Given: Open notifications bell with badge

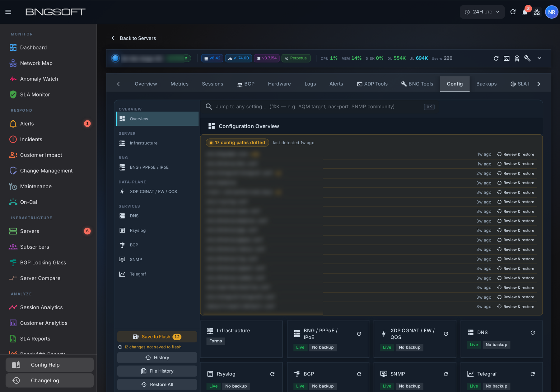Looking at the screenshot, I should [x=525, y=12].
